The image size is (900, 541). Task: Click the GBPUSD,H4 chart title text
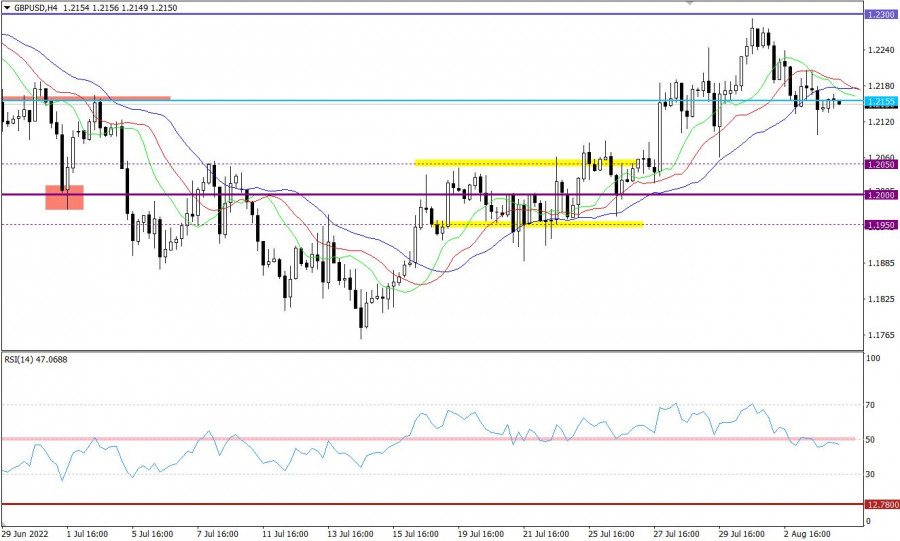click(x=37, y=6)
